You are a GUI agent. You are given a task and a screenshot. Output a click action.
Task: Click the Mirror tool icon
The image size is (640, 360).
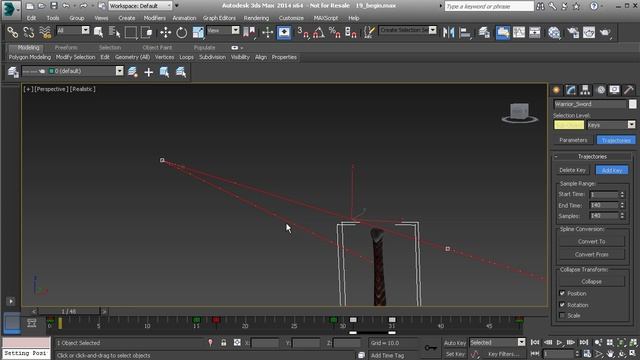pos(448,32)
